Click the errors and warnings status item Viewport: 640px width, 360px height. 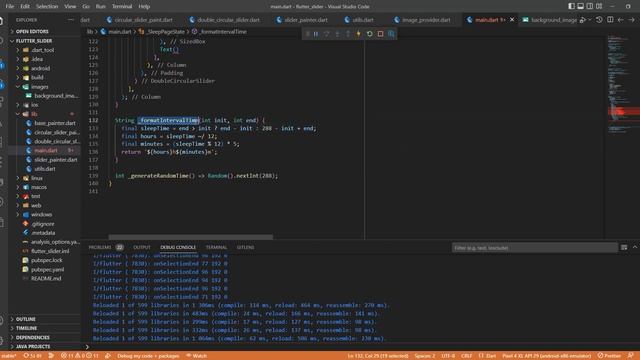pos(80,356)
